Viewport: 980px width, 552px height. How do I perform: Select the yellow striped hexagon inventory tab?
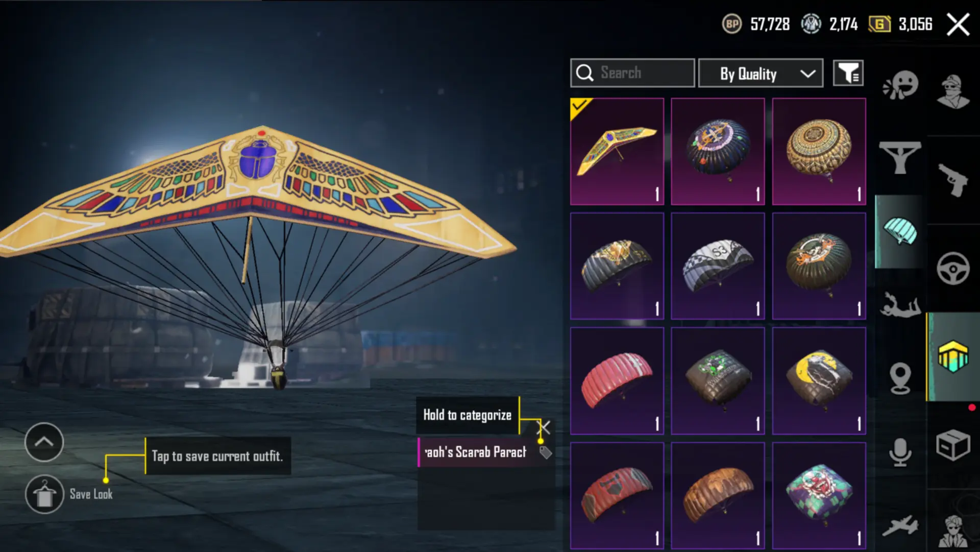click(x=953, y=356)
